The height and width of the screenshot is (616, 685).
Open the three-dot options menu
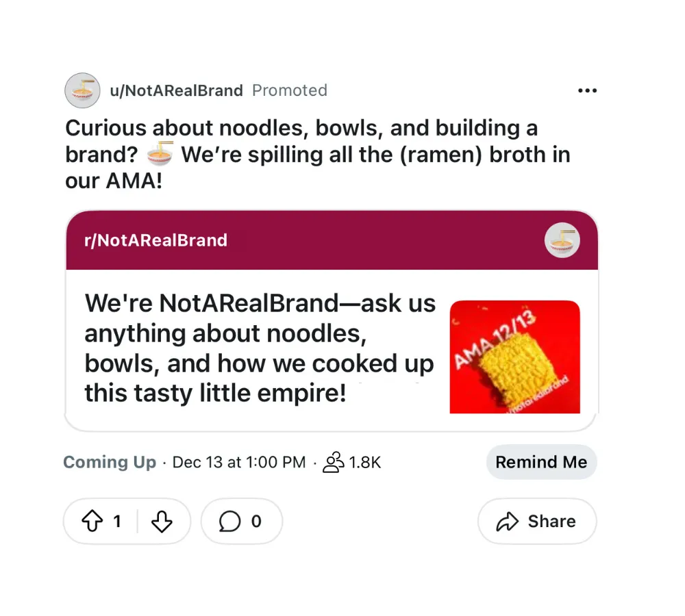coord(587,90)
